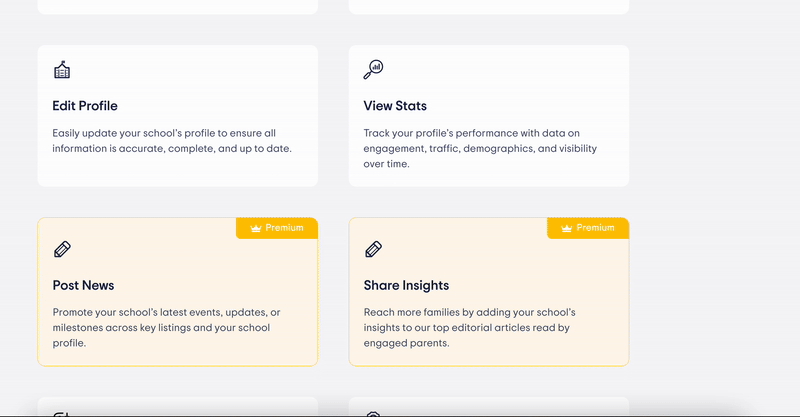Image resolution: width=800 pixels, height=417 pixels.
Task: Click the Premium label text on Share Insights card
Action: pyautogui.click(x=595, y=228)
